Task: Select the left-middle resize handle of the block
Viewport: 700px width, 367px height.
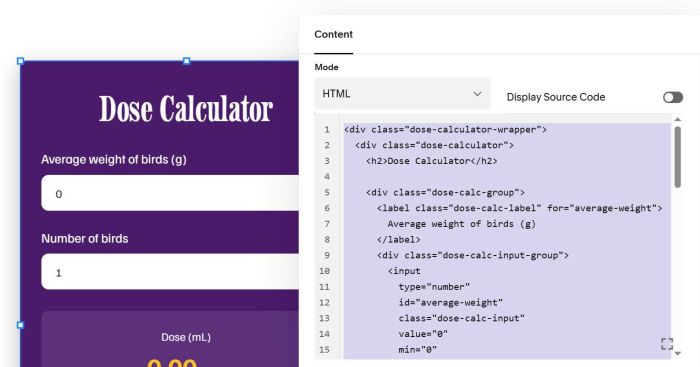Action: (x=21, y=325)
